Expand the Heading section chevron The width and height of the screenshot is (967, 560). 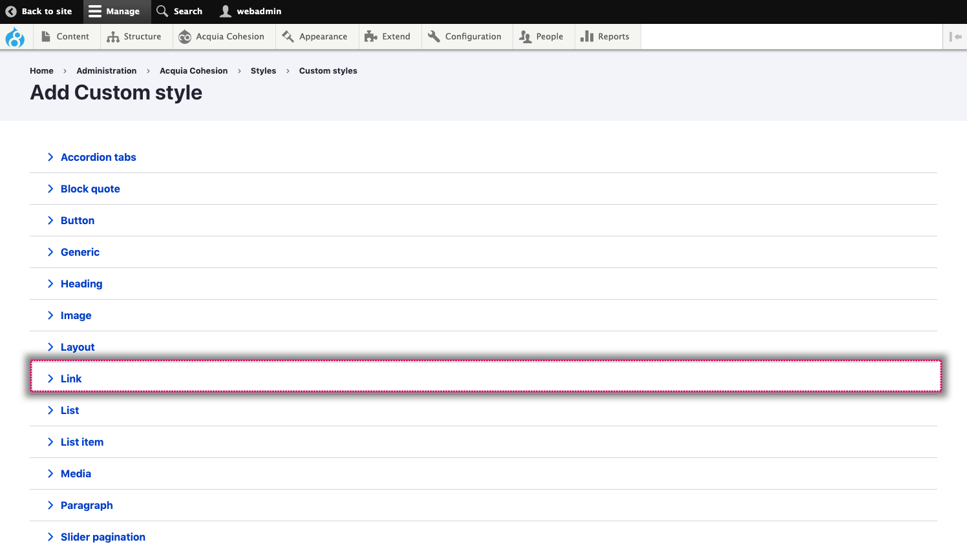tap(50, 284)
